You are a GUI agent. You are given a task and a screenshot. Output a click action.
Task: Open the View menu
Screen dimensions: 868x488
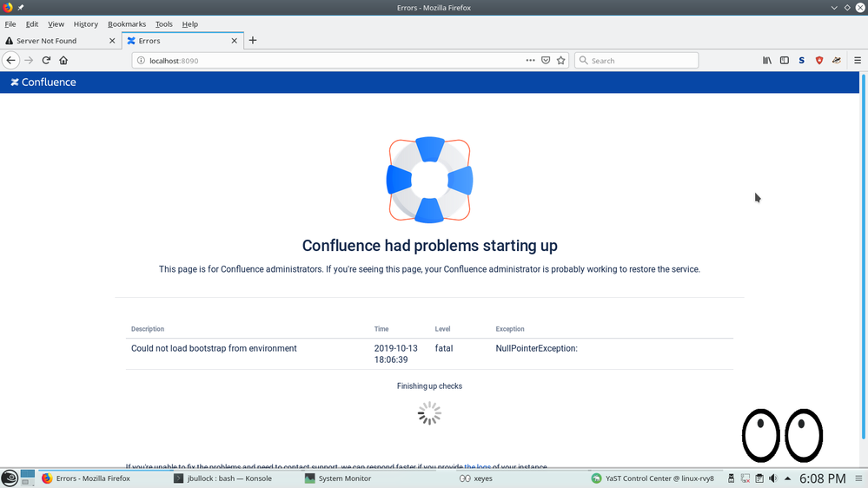(x=56, y=23)
